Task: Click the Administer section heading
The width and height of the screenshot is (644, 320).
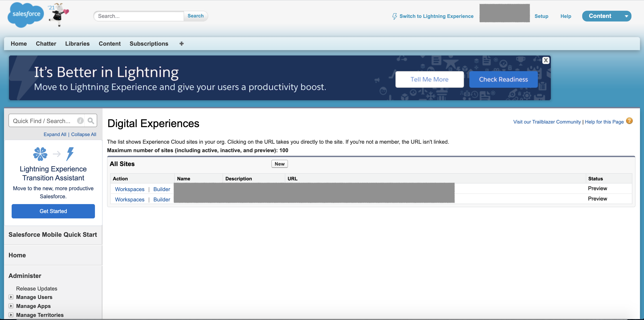Action: tap(25, 276)
